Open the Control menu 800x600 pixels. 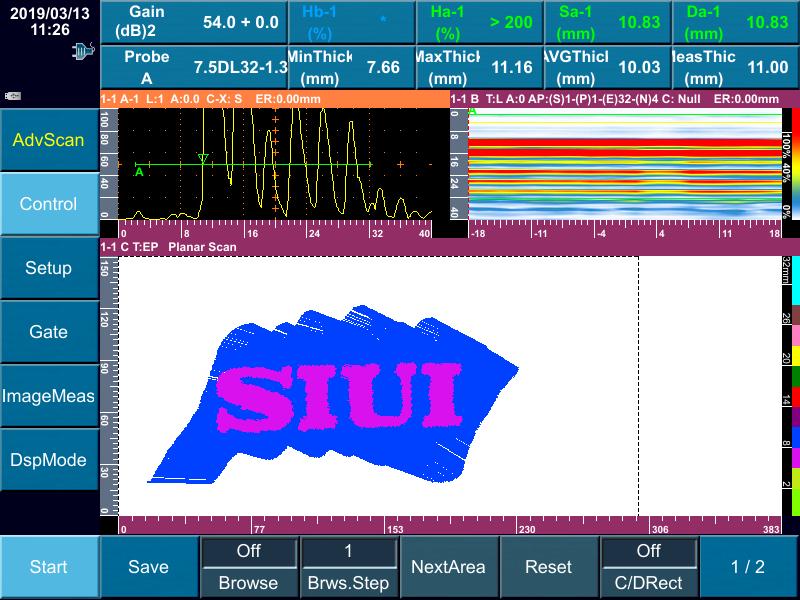(x=49, y=204)
